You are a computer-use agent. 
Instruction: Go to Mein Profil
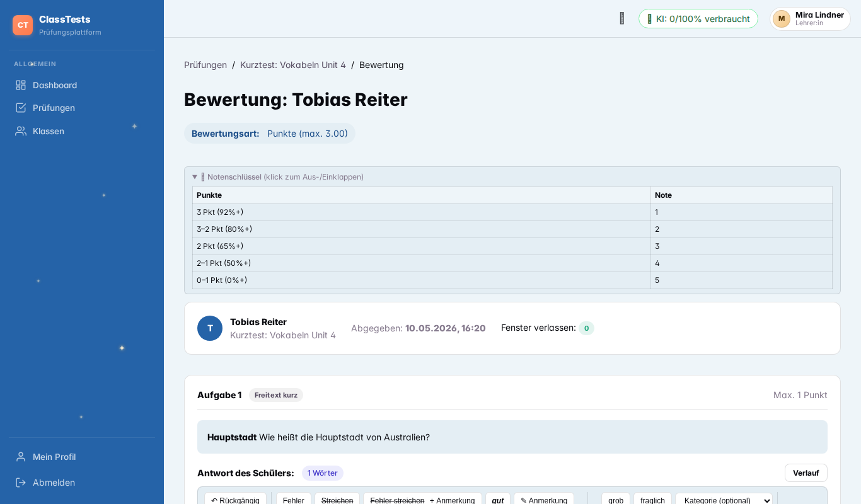tap(82, 457)
